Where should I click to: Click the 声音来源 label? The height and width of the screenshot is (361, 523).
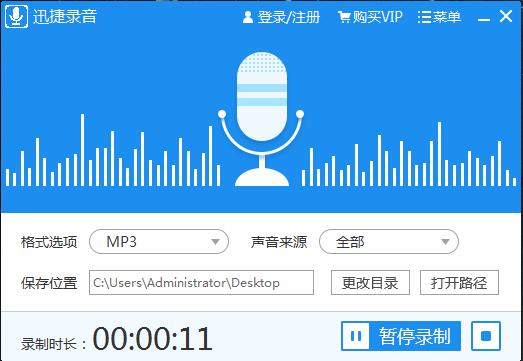(x=279, y=242)
